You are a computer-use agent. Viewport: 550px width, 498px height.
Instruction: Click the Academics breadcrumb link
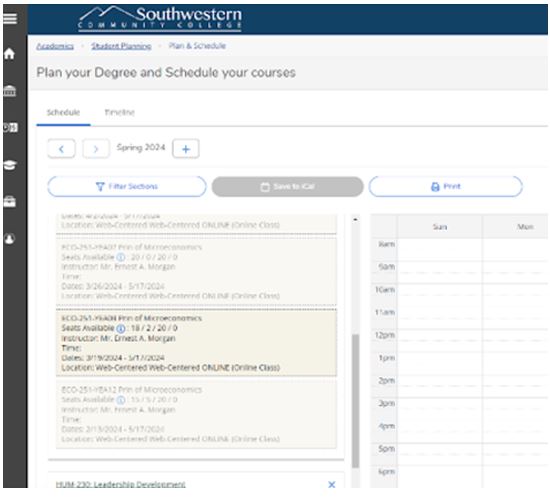click(55, 46)
